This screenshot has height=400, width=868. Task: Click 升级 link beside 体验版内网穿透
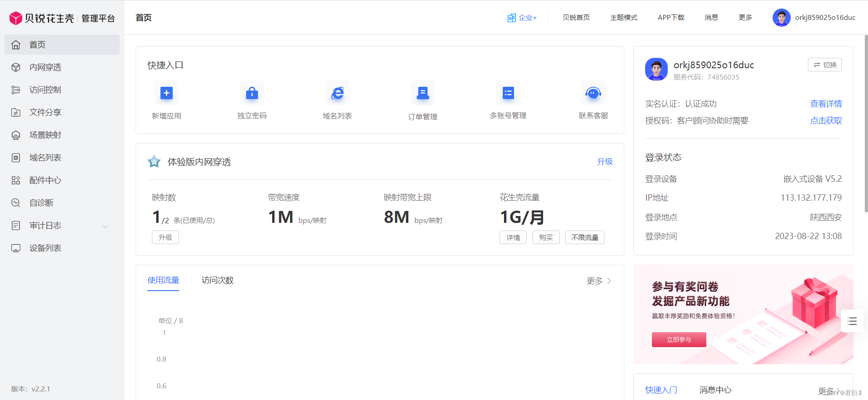[x=604, y=162]
